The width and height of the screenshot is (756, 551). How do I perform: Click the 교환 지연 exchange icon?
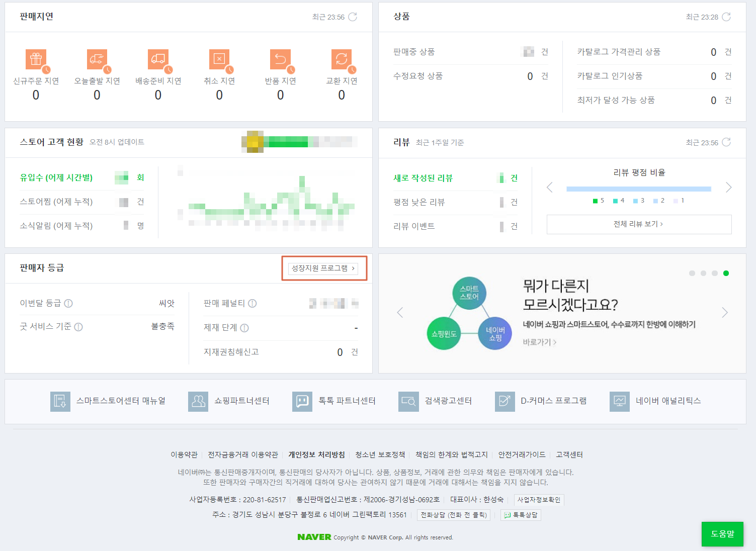[x=342, y=59]
